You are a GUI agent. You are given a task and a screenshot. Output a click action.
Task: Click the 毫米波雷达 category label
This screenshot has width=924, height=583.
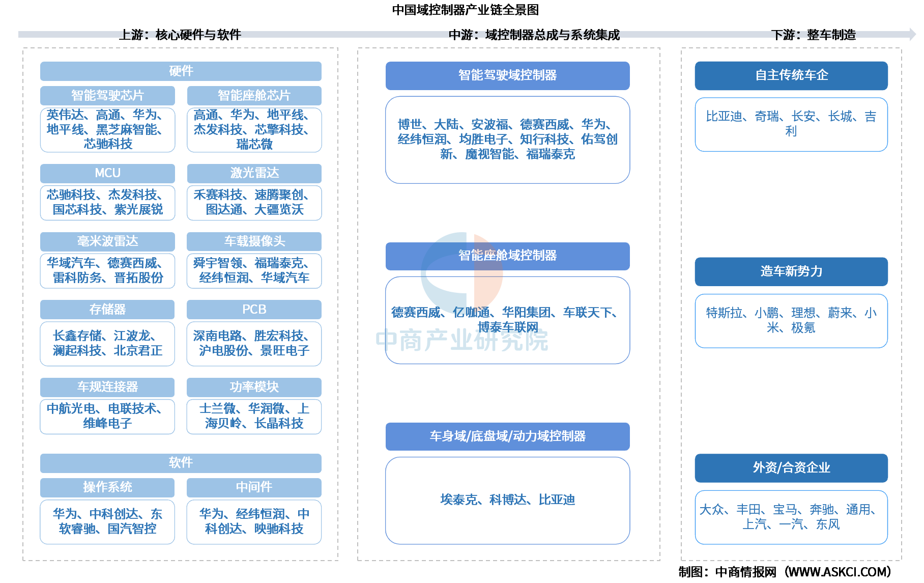(x=107, y=241)
